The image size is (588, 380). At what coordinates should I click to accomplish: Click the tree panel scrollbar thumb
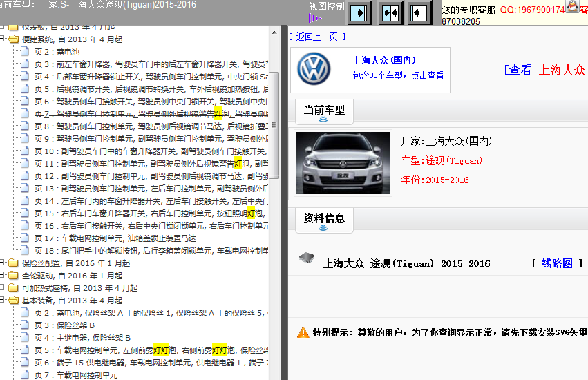pyautogui.click(x=274, y=125)
